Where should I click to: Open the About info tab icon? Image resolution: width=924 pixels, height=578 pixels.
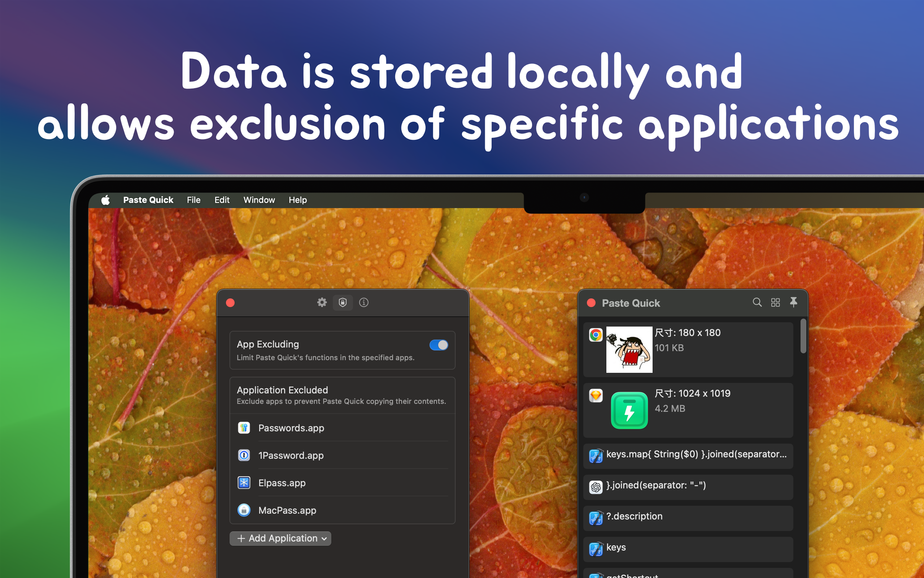click(x=363, y=302)
